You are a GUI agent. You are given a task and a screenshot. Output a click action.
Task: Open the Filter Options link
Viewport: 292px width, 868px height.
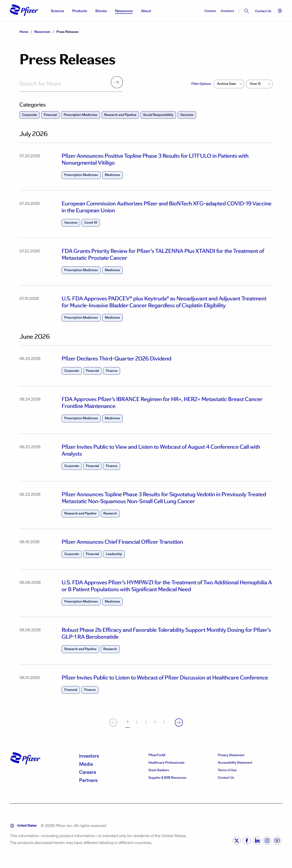[201, 84]
